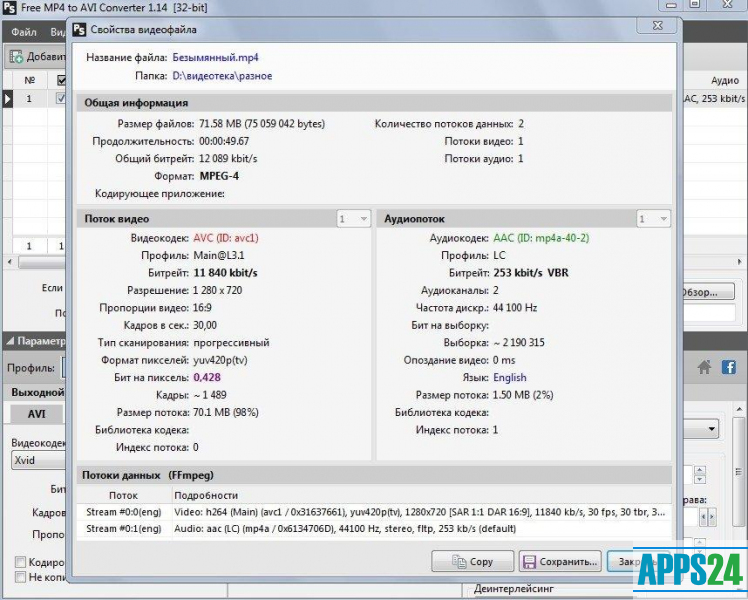This screenshot has height=600, width=748.
Task: Click the home icon on the right
Action: [x=705, y=368]
